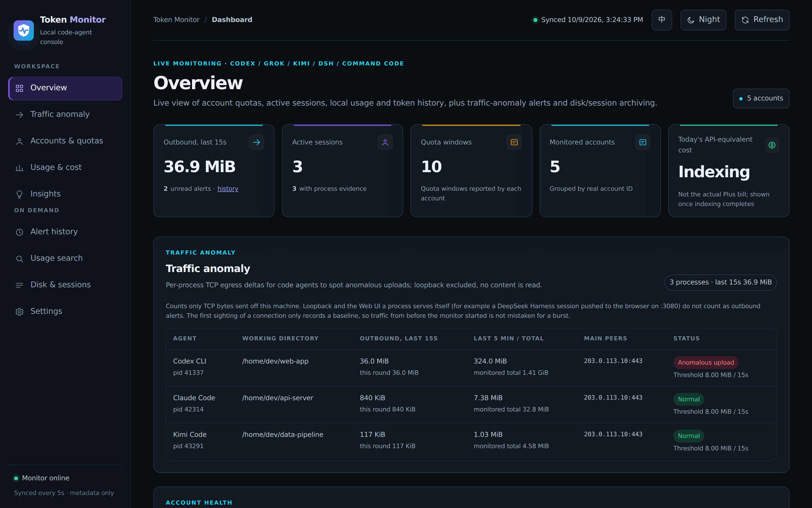Open the Overview page
This screenshot has height=508, width=812.
tap(65, 88)
